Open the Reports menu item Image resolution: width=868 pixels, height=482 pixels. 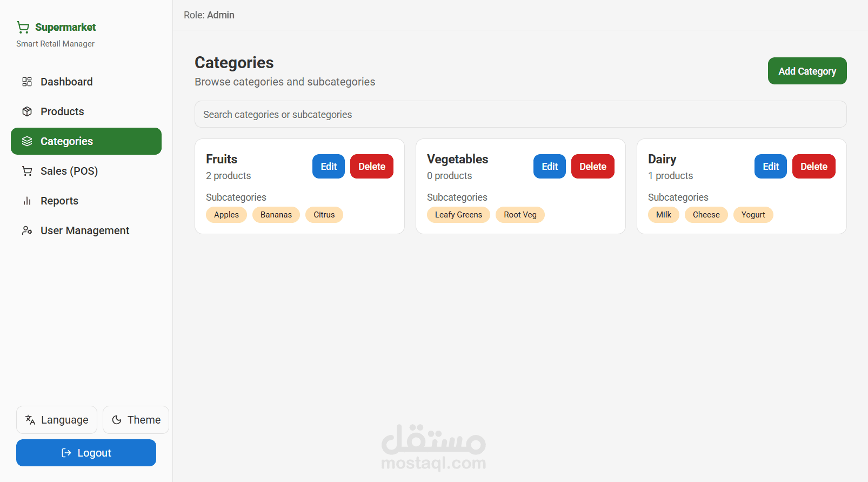(59, 201)
